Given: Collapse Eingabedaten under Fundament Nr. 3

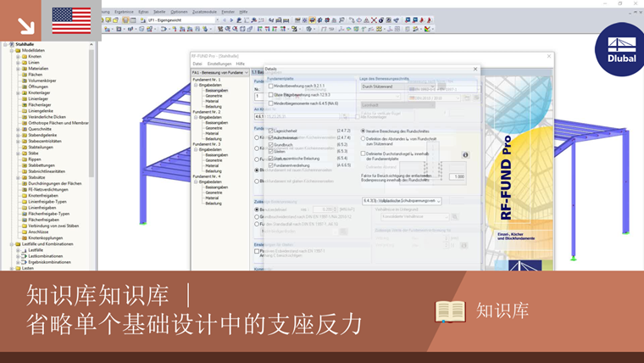Looking at the screenshot, I should tap(197, 149).
